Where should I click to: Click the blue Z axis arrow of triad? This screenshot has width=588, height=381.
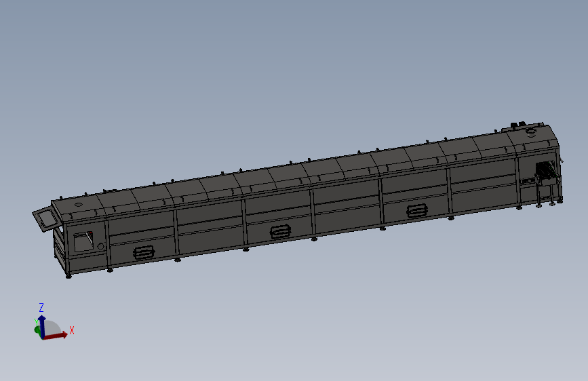click(42, 326)
